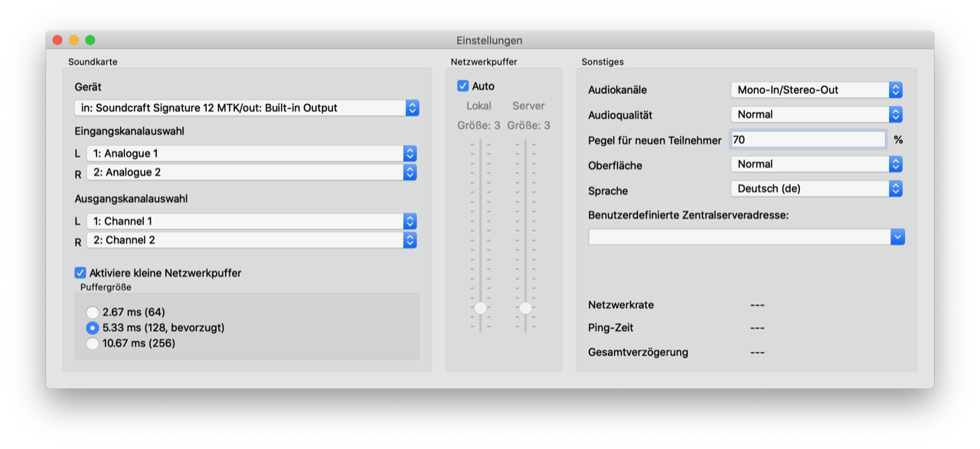Open Audiokanäle Mono-In/Stereo-Out dropdown
The image size is (980, 449).
[x=816, y=90]
